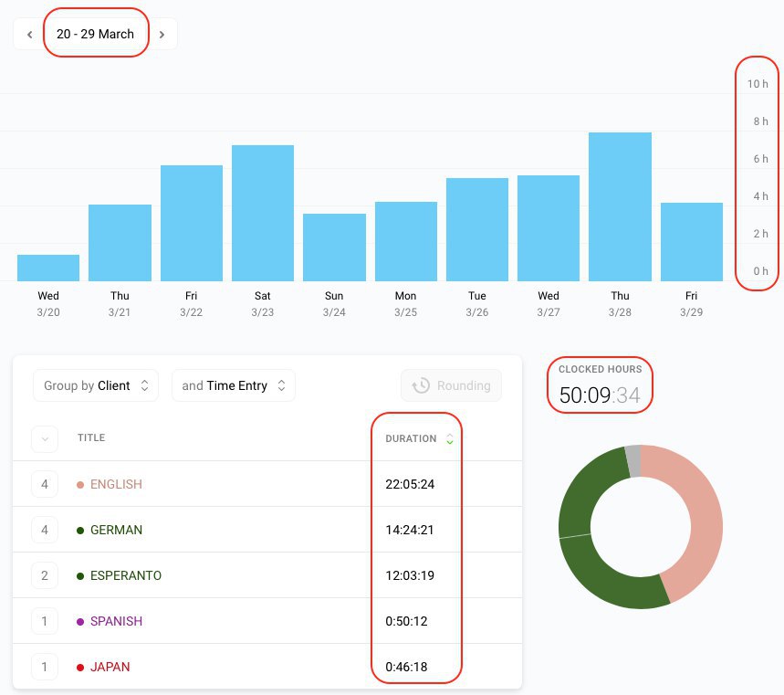Expand the JAPAN group with 1 entry
784x695 pixels.
click(45, 667)
